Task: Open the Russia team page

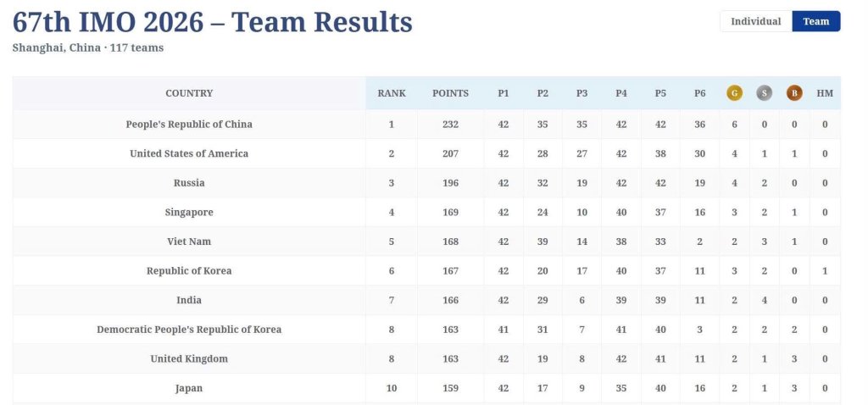Action: coord(189,183)
